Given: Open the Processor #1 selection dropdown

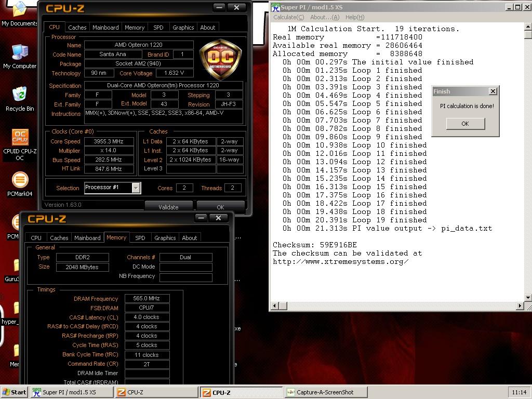Looking at the screenshot, I should [x=136, y=188].
